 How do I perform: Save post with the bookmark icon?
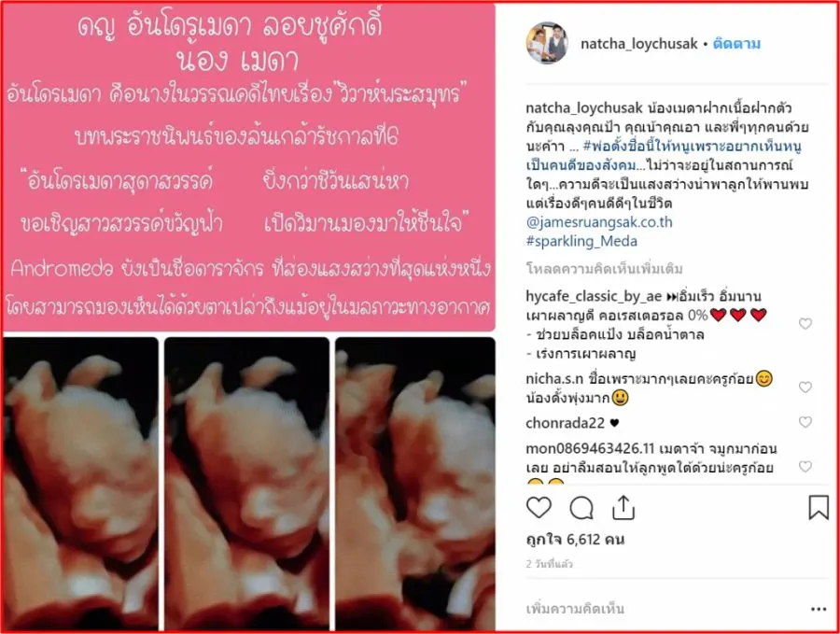(x=818, y=508)
